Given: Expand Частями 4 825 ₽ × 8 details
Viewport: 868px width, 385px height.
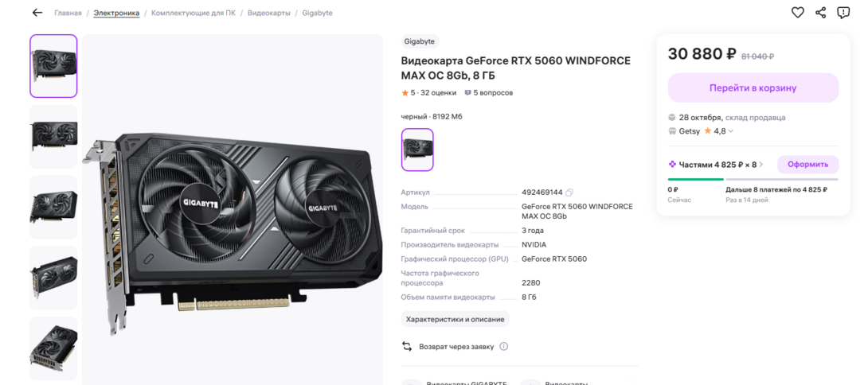Looking at the screenshot, I should [716, 165].
